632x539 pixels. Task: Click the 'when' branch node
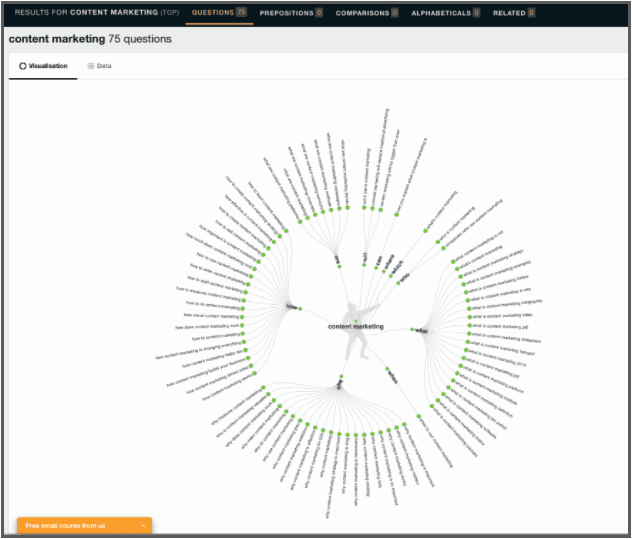(x=391, y=377)
